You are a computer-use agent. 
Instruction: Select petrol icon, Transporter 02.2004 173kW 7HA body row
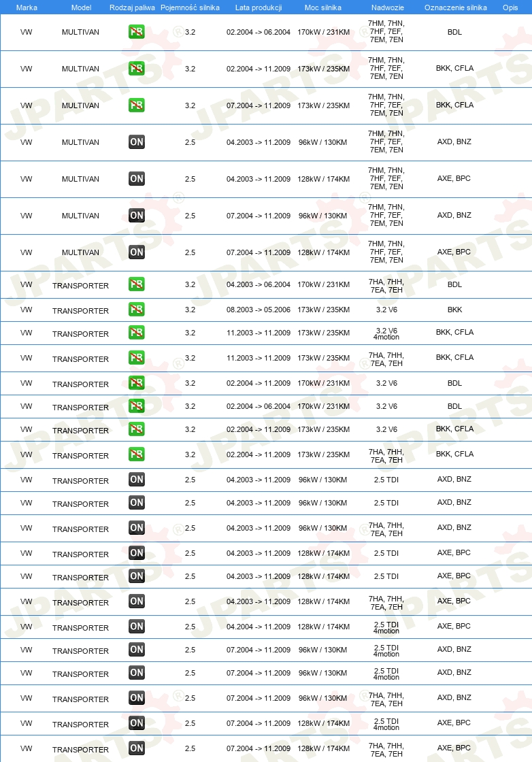137,454
